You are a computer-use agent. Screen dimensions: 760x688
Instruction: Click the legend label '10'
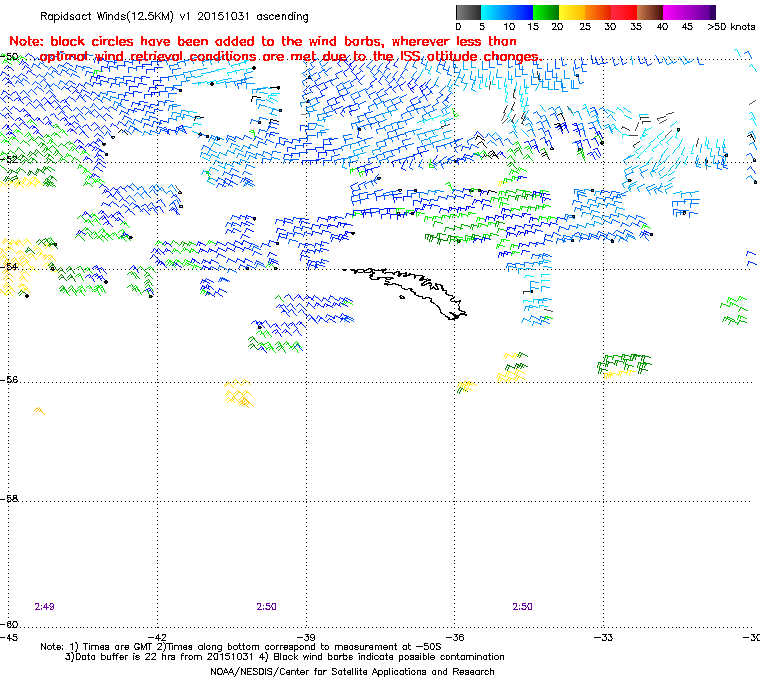[x=509, y=27]
